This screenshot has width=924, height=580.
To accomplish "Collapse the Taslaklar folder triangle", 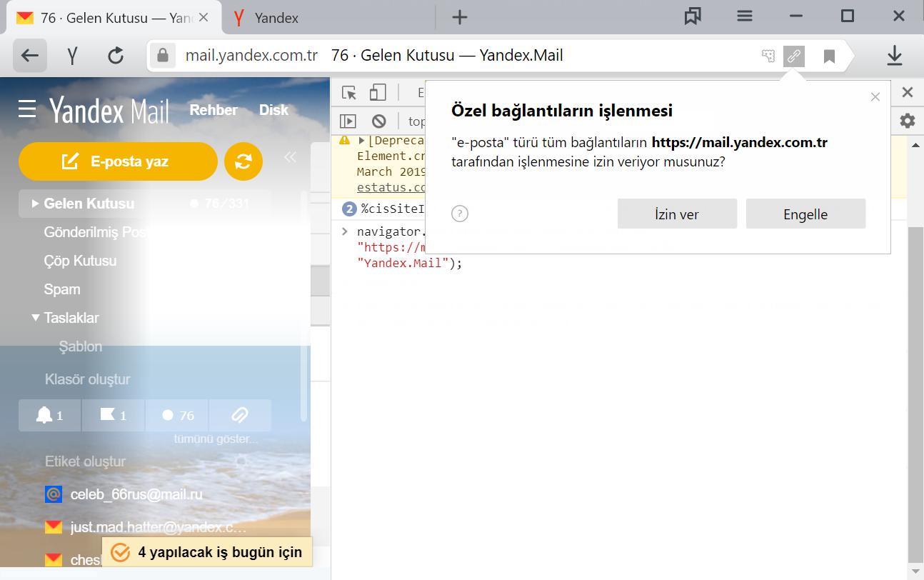I will click(36, 318).
